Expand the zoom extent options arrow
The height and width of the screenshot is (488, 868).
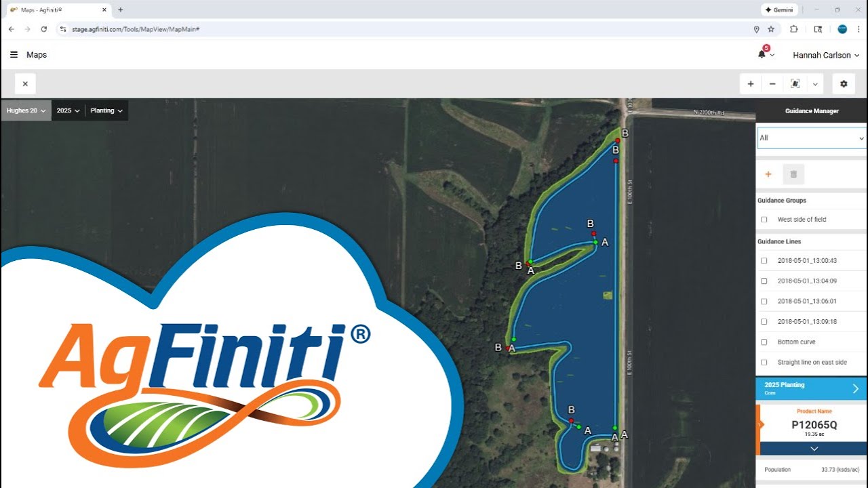pos(815,84)
